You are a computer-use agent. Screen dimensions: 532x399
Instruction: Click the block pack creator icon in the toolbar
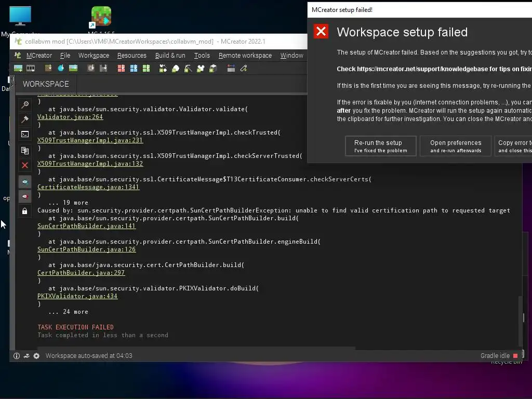213,69
